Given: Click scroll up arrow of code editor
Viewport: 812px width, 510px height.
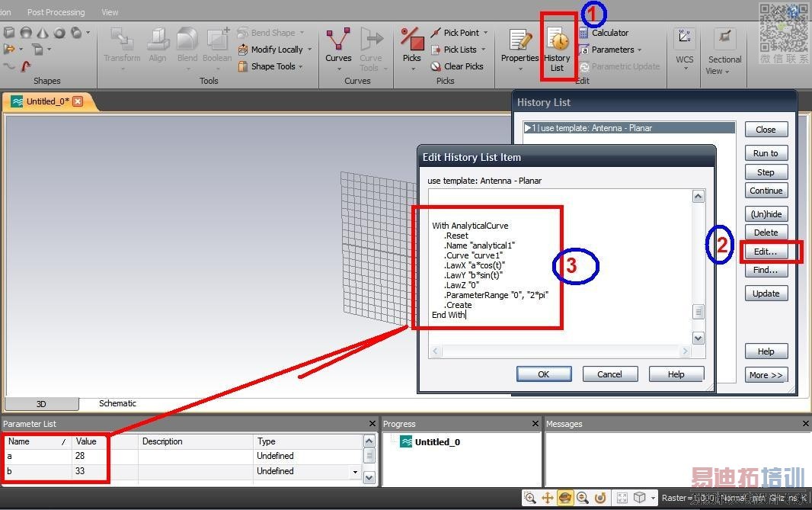Looking at the screenshot, I should pyautogui.click(x=698, y=197).
